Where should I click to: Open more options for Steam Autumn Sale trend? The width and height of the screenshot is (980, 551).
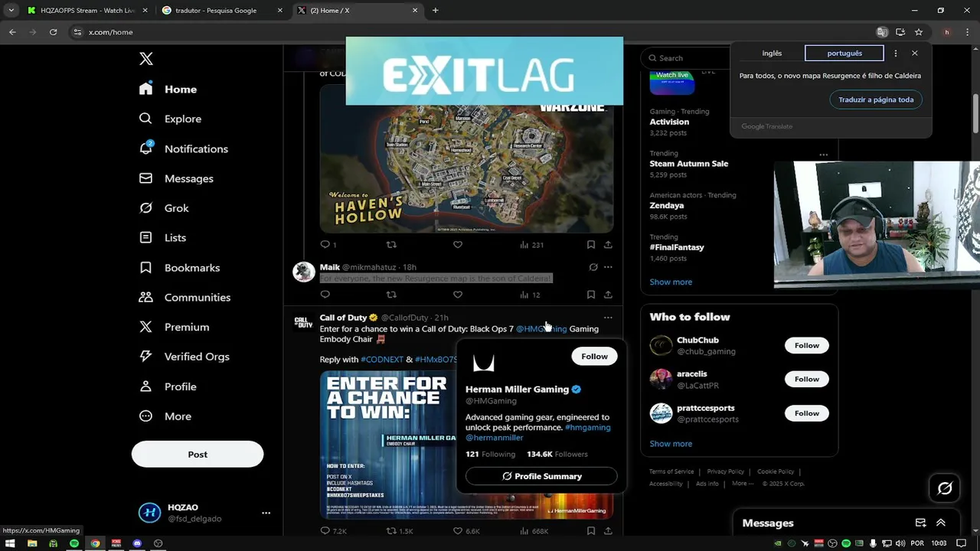pyautogui.click(x=823, y=155)
